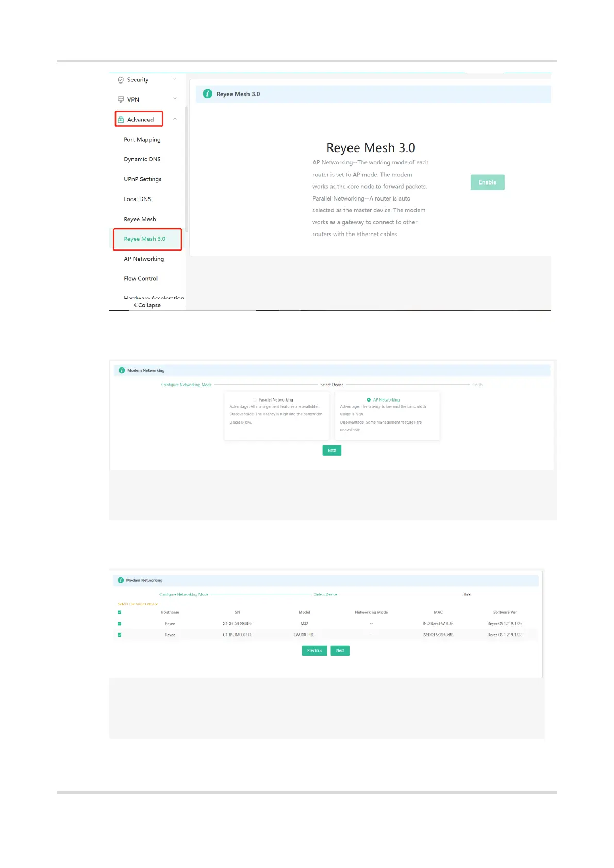This screenshot has height=868, width=614.
Task: Open Dynamic DNS settings
Action: coord(142,159)
